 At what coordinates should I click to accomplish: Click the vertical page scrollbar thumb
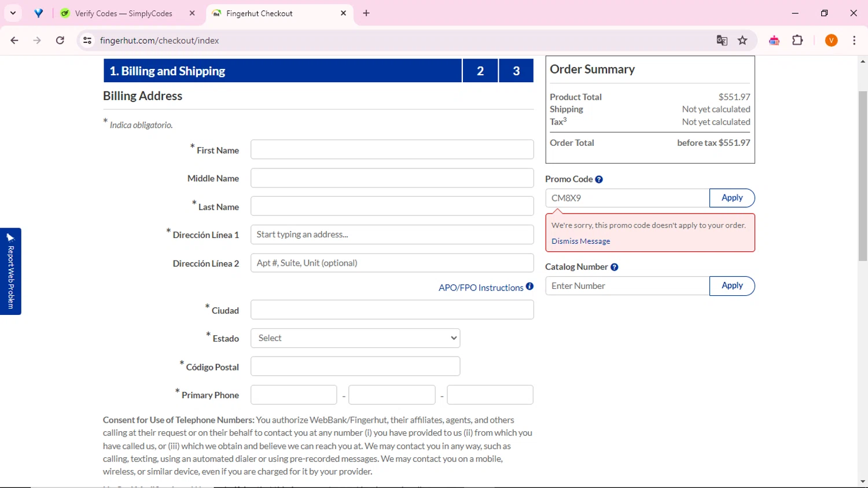click(x=863, y=176)
